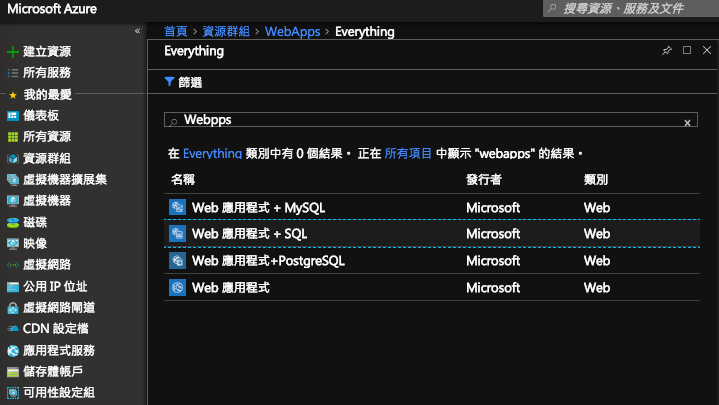Sort by the 名稱 column header
Viewport: 719px width, 405px height.
click(183, 179)
